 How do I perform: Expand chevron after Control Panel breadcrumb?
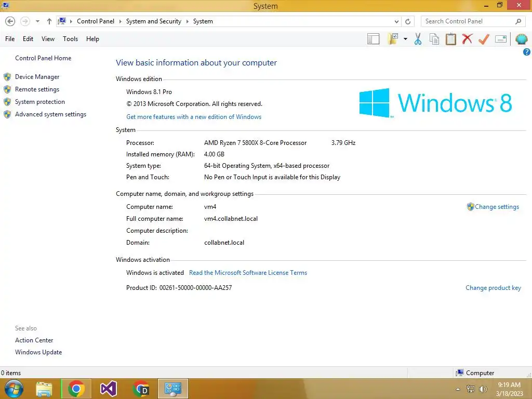click(120, 21)
